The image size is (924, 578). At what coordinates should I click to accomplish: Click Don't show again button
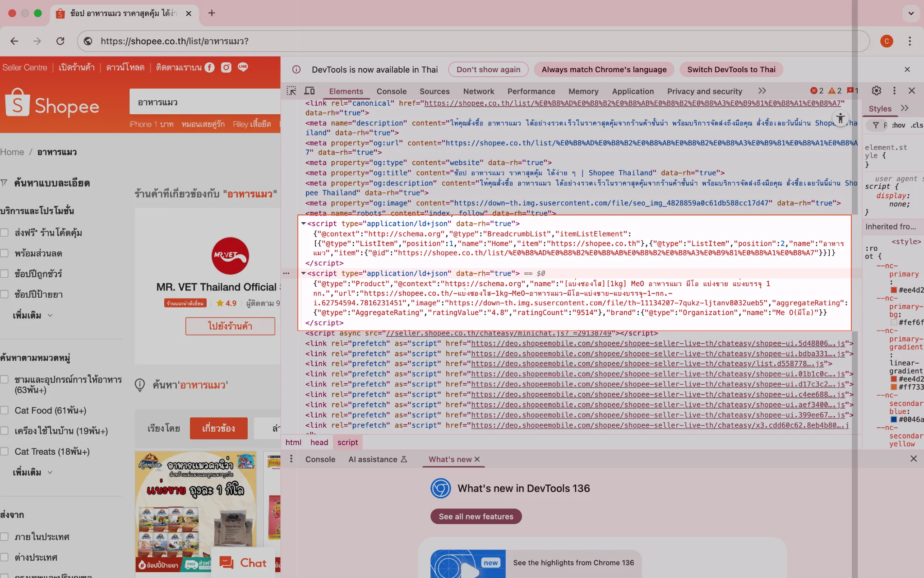click(x=488, y=70)
